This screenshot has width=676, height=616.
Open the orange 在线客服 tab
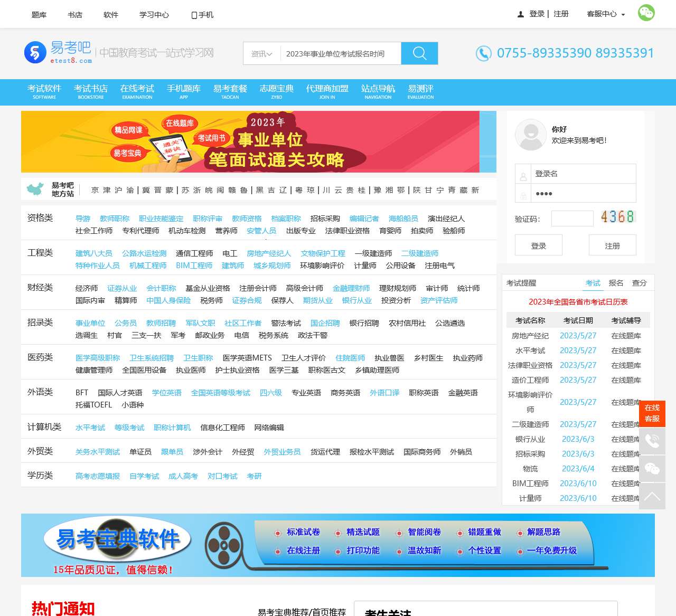click(x=652, y=413)
